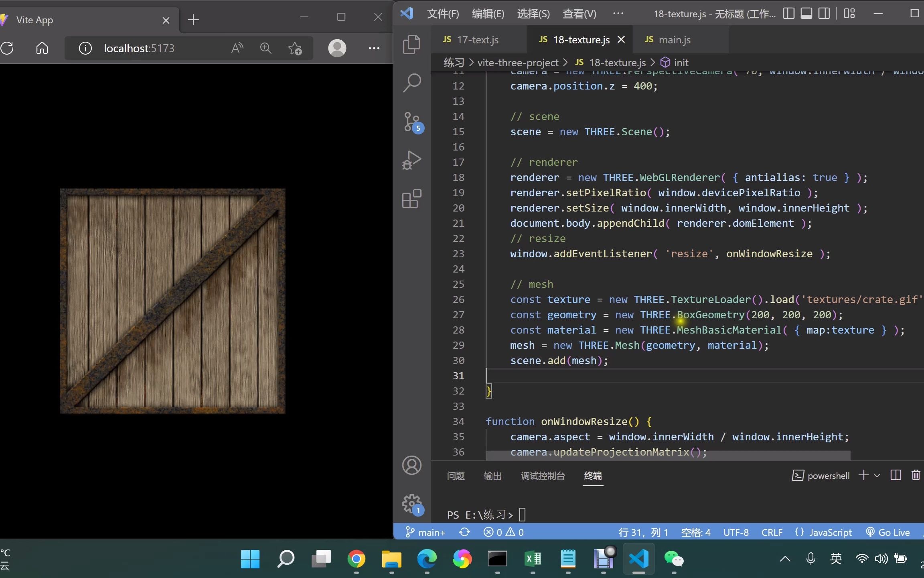The image size is (924, 578).
Task: Click the Kill Terminal trash icon
Action: (916, 475)
